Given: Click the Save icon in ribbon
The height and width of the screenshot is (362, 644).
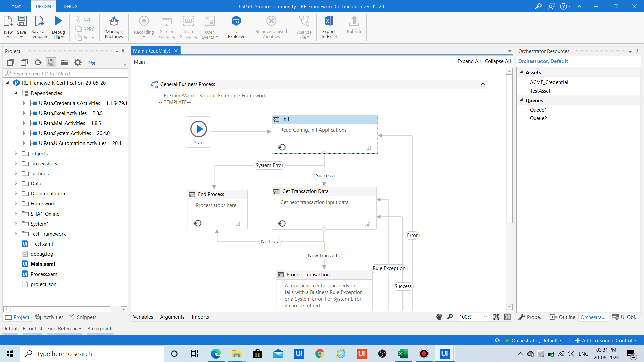Looking at the screenshot, I should (21, 21).
